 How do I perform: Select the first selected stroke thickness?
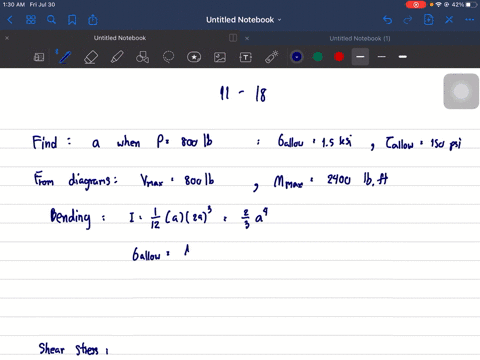coord(360,57)
